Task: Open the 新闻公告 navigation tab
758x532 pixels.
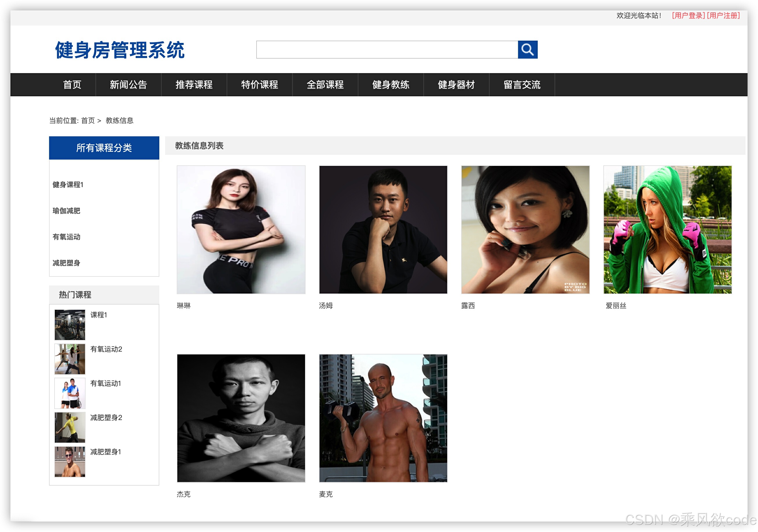Action: (128, 85)
